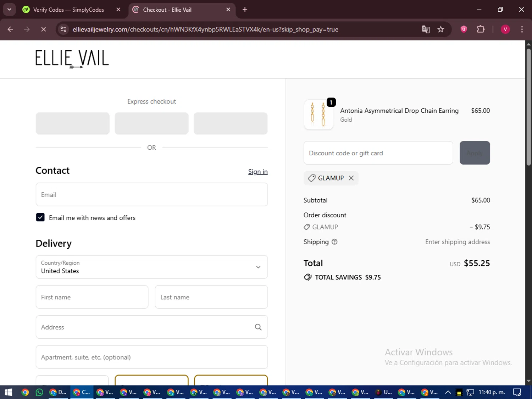Open the network tray icon
Image resolution: width=532 pixels, height=399 pixels.
pos(470,392)
